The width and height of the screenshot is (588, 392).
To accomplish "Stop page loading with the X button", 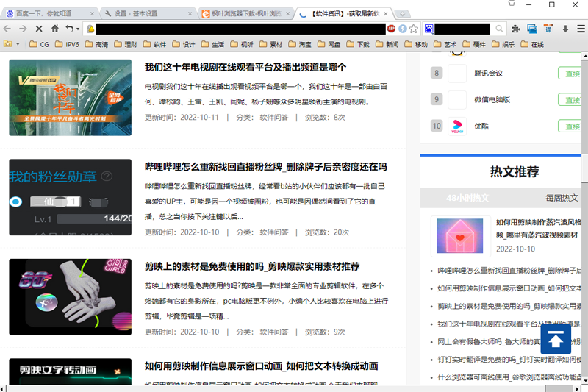I will (39, 29).
